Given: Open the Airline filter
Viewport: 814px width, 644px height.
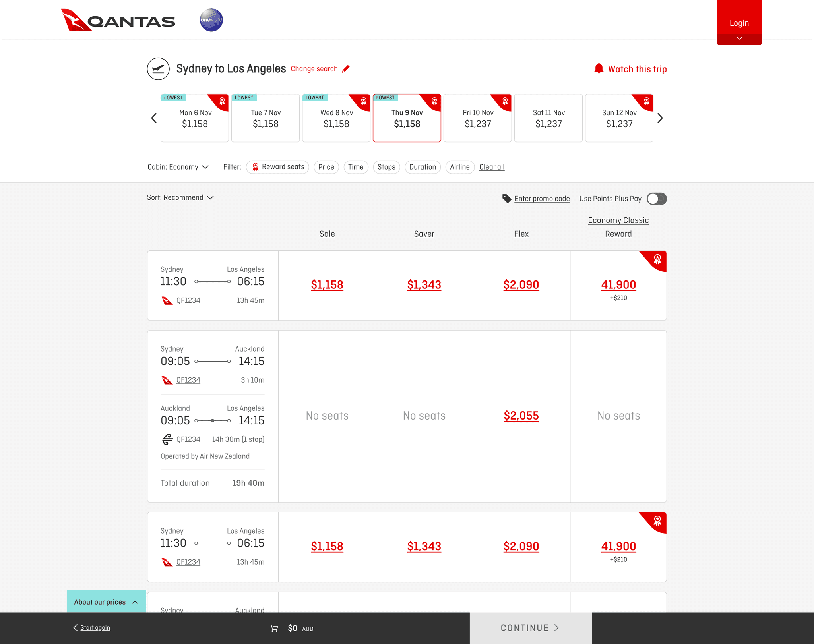Looking at the screenshot, I should [x=460, y=167].
